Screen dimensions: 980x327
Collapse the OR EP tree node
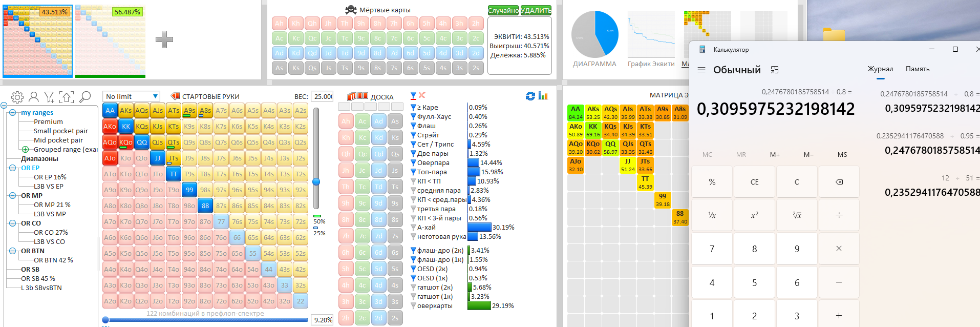coord(12,168)
